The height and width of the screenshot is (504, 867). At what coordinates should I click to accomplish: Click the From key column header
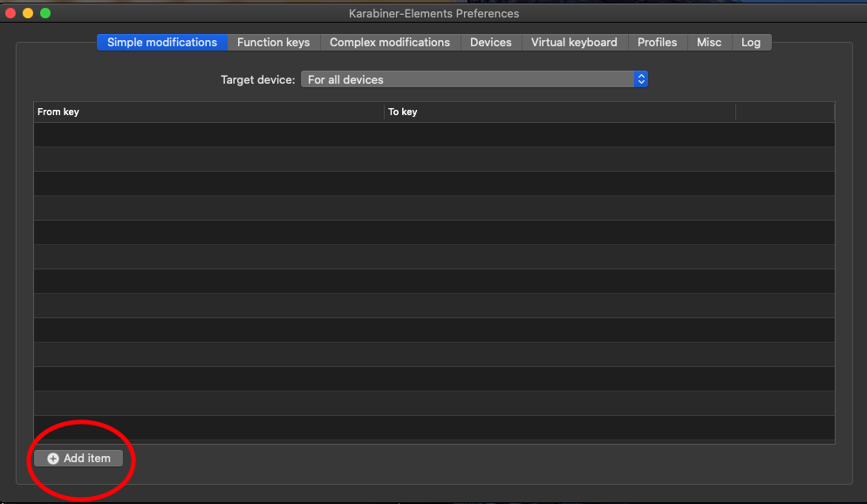coord(208,112)
